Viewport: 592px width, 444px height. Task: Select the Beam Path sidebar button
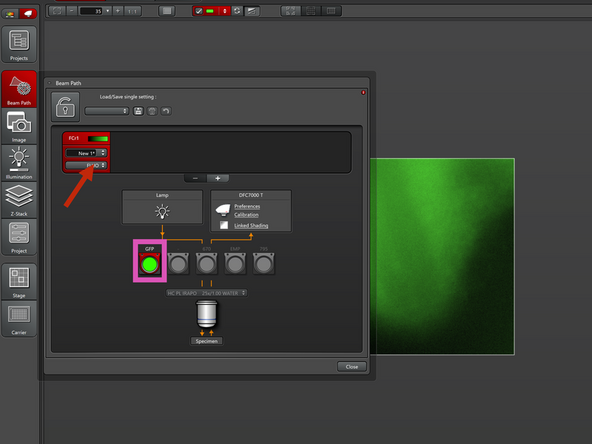click(x=19, y=89)
